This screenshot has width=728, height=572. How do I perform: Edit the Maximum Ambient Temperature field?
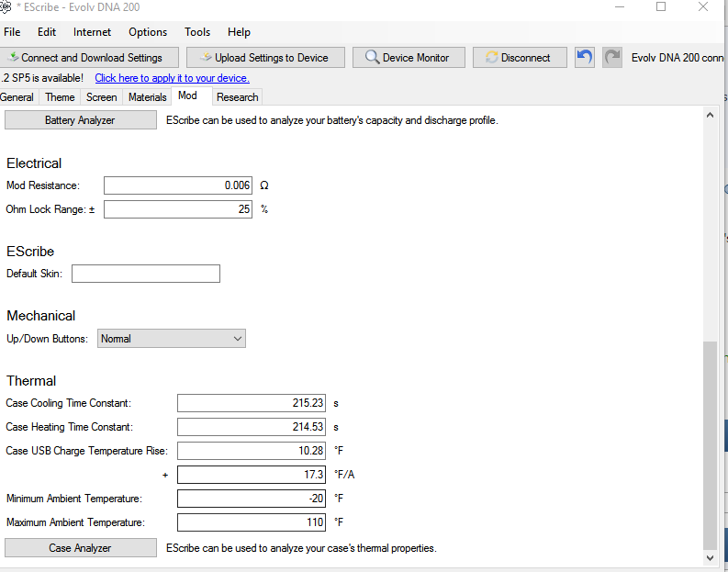pyautogui.click(x=251, y=522)
